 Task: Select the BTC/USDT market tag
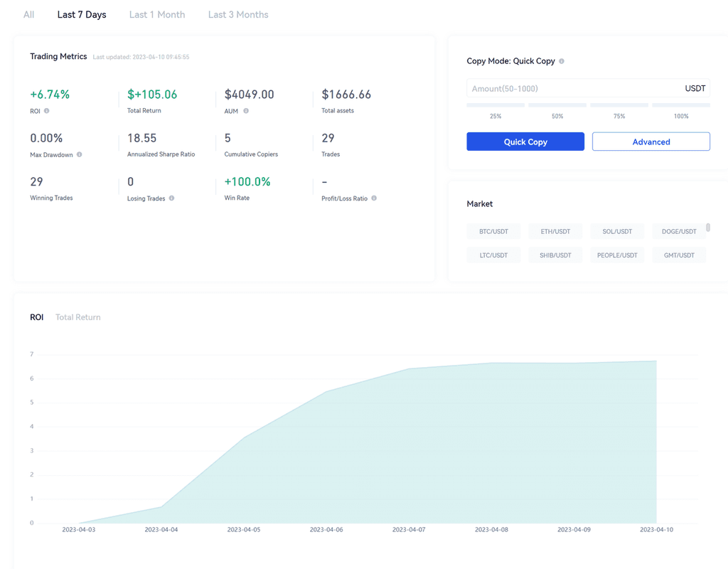click(x=493, y=231)
